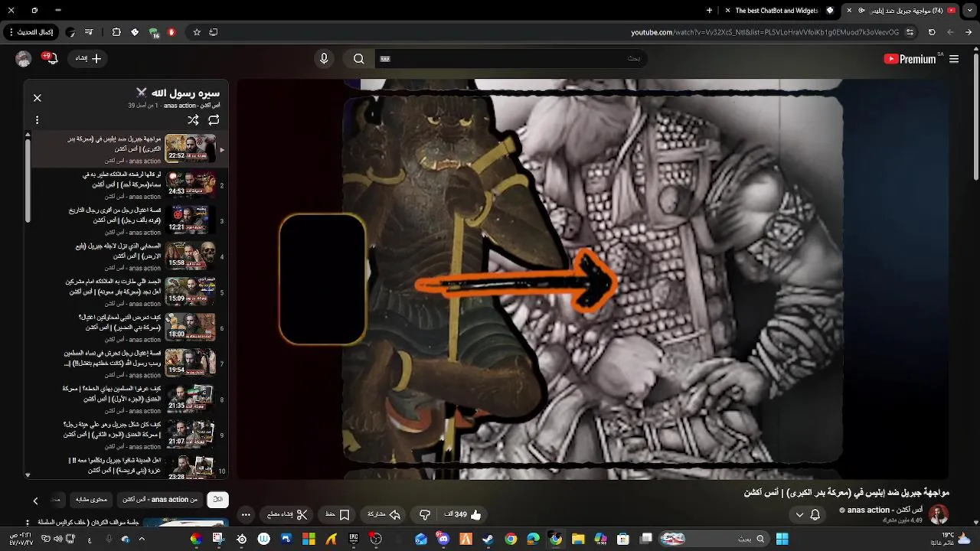
Task: Open Steam from taskbar
Action: pos(488,539)
